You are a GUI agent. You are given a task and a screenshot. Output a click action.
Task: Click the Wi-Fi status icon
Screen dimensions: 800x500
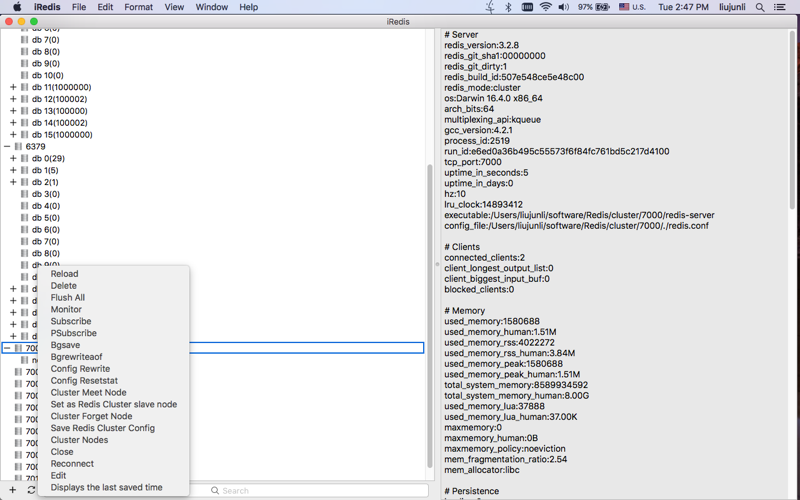(x=545, y=7)
